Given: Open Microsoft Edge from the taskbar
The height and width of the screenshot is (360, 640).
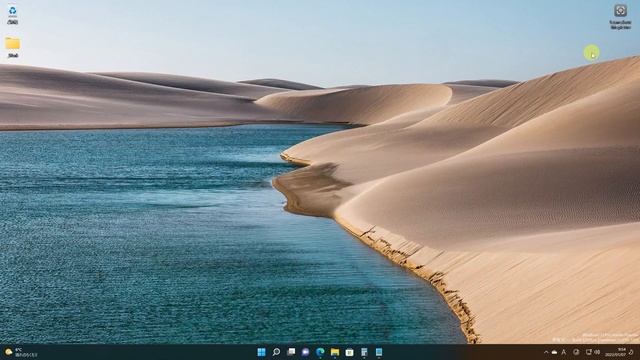Looking at the screenshot, I should [x=320, y=352].
